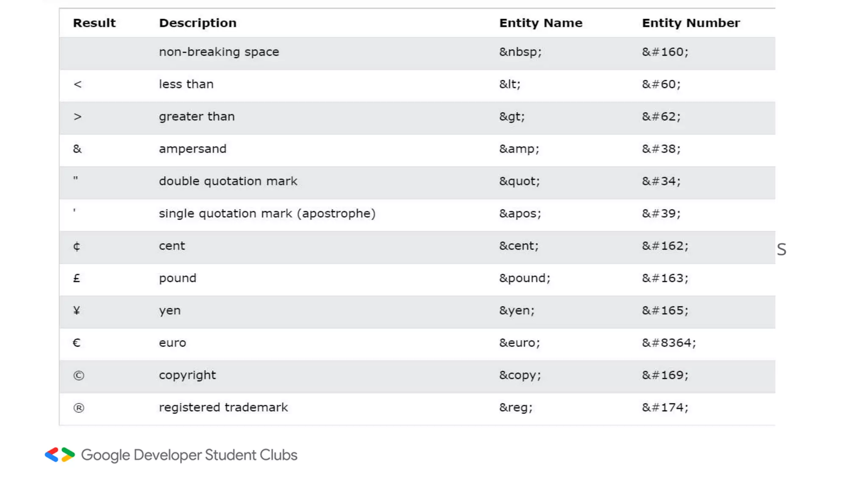Click the Google Developer Student Clubs logo icon
The image size is (868, 488).
coord(60,455)
